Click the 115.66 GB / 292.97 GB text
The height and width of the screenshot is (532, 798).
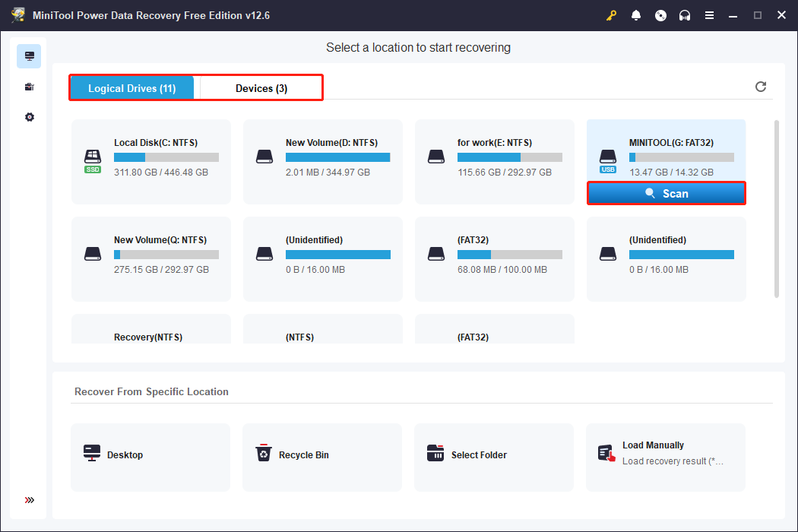coord(505,172)
